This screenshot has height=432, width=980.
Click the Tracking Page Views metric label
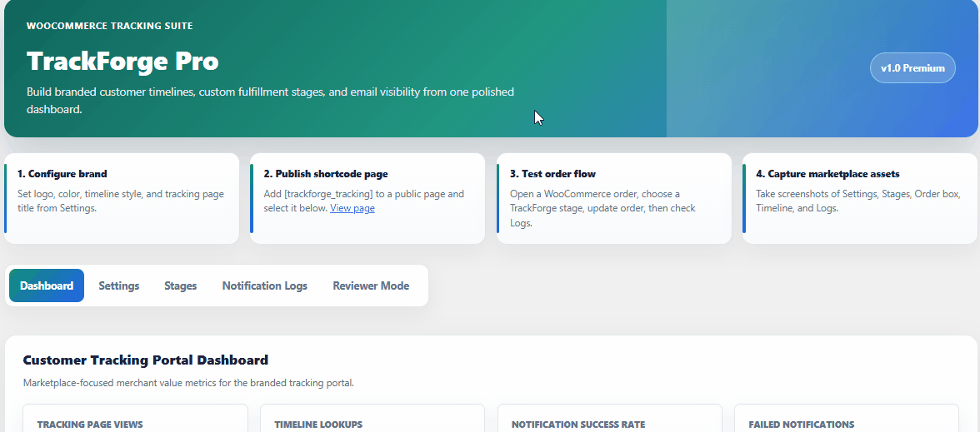pyautogui.click(x=90, y=425)
